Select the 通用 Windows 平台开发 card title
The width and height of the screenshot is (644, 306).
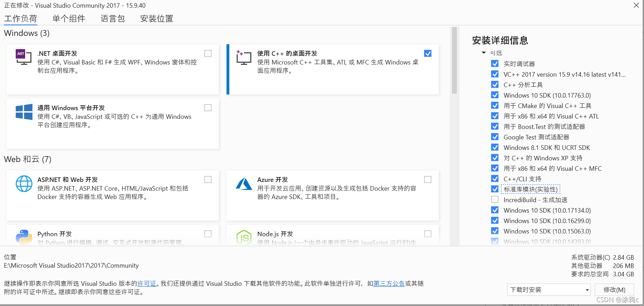click(x=71, y=108)
